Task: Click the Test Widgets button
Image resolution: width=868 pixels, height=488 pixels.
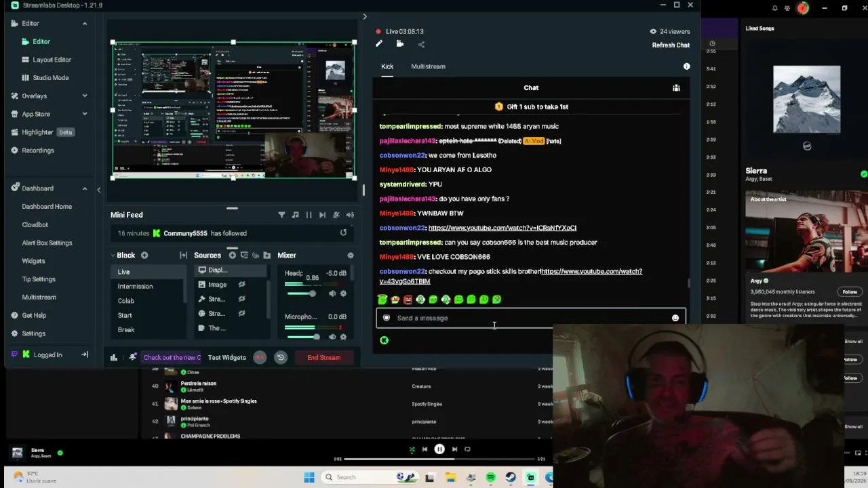Action: [226, 357]
